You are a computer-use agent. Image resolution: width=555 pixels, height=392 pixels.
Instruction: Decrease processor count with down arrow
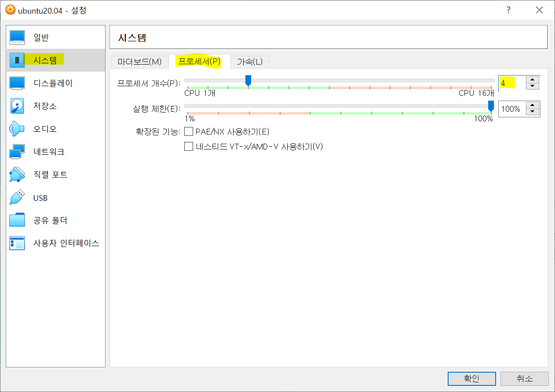pos(532,86)
